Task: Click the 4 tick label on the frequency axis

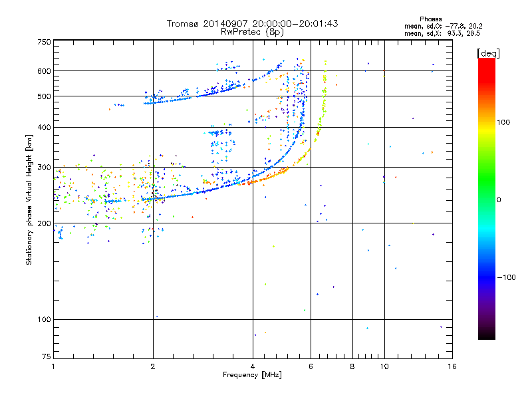Action: (x=253, y=366)
